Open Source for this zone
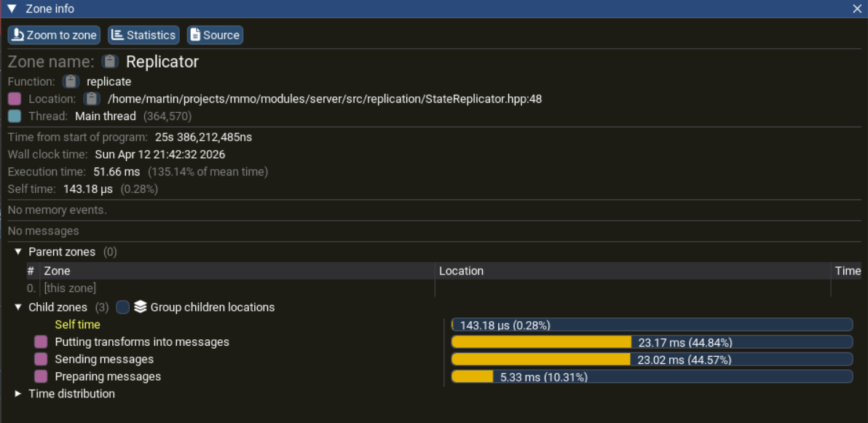 click(x=215, y=35)
